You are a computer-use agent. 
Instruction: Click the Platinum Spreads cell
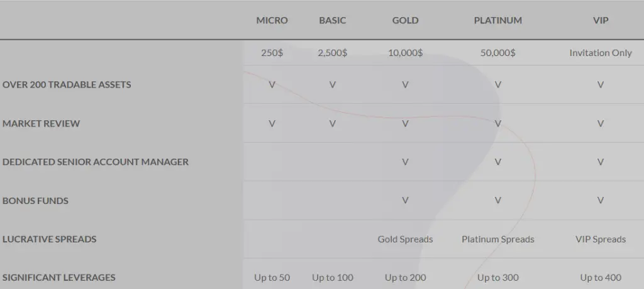(x=498, y=239)
